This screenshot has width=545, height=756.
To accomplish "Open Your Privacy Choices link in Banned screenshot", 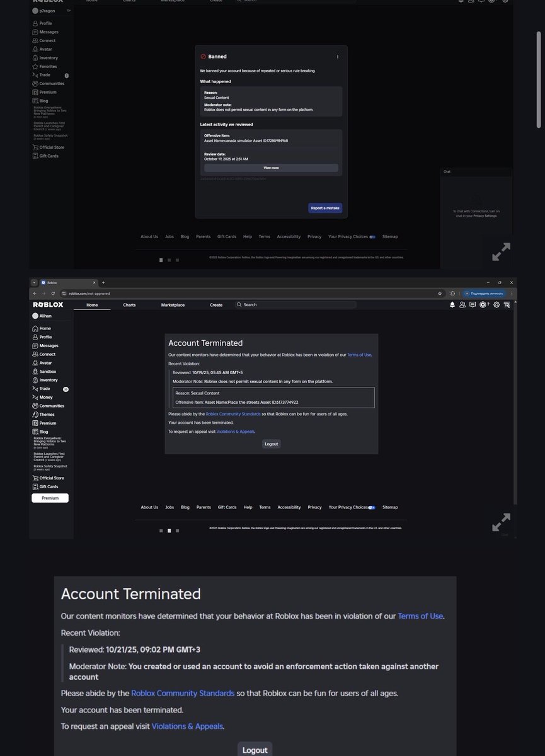I will click(x=352, y=237).
